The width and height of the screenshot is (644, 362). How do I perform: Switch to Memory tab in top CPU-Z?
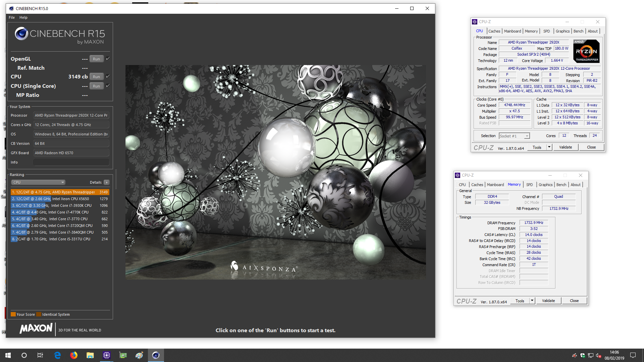(531, 31)
